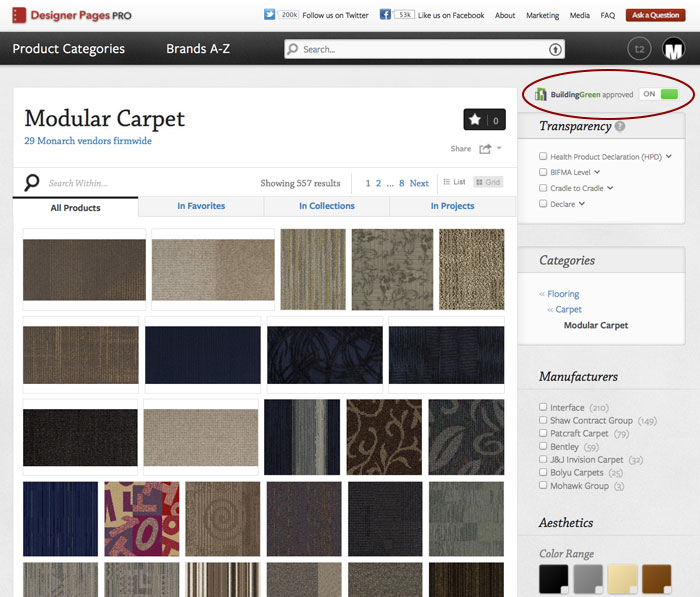Check Health Product Declaration (HPD)
This screenshot has height=597, width=700.
pos(543,156)
